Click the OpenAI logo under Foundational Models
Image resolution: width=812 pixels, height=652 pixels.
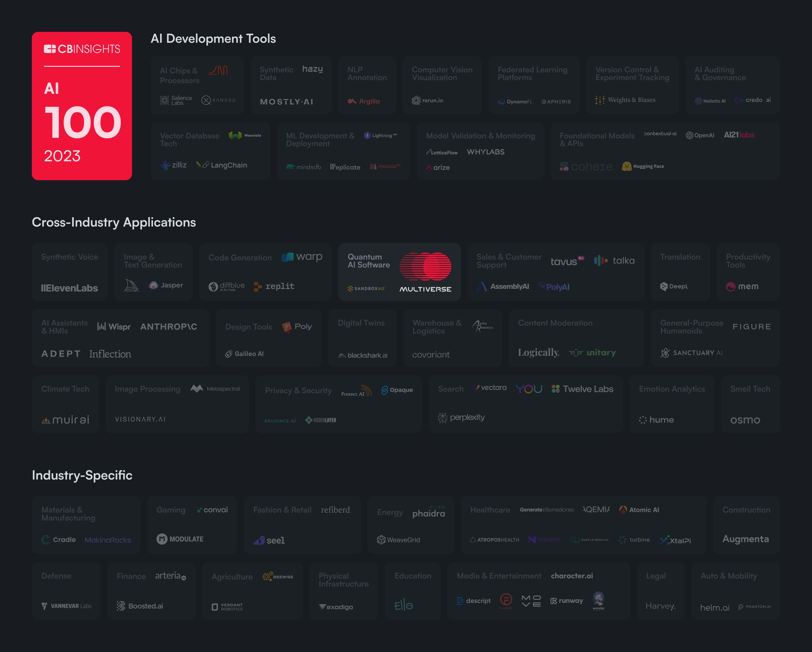[x=700, y=135]
